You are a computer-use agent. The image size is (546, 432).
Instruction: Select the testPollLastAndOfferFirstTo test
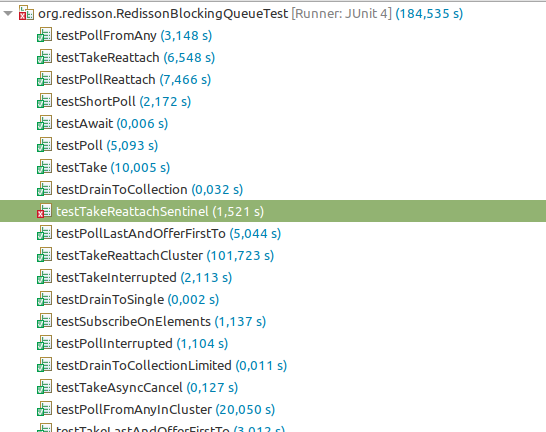coord(169,234)
